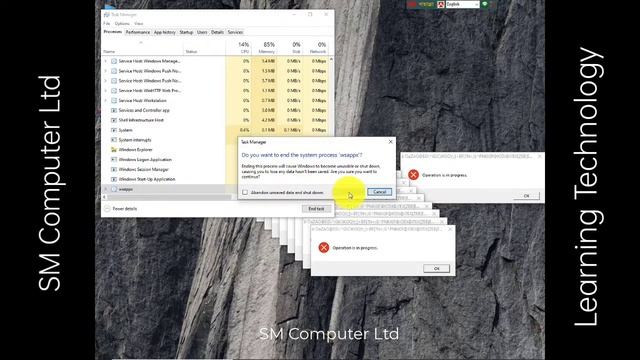Tick Abandon unsaved data and shut down
Image resolution: width=640 pixels, height=360 pixels.
(245, 192)
